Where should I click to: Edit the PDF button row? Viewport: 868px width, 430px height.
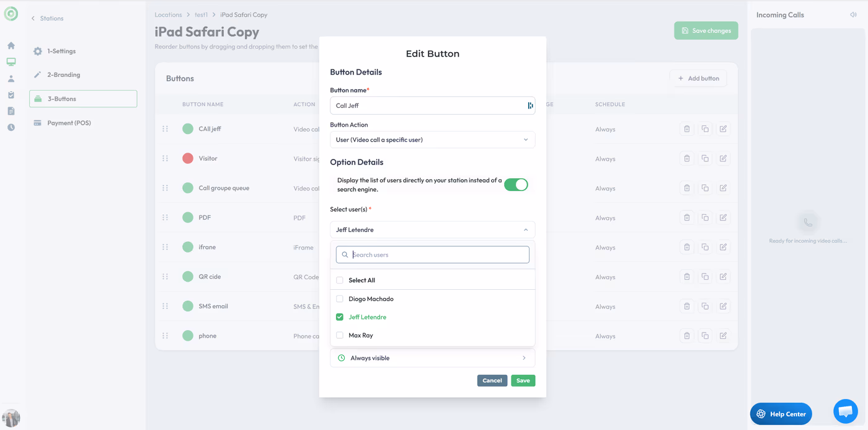pyautogui.click(x=723, y=217)
